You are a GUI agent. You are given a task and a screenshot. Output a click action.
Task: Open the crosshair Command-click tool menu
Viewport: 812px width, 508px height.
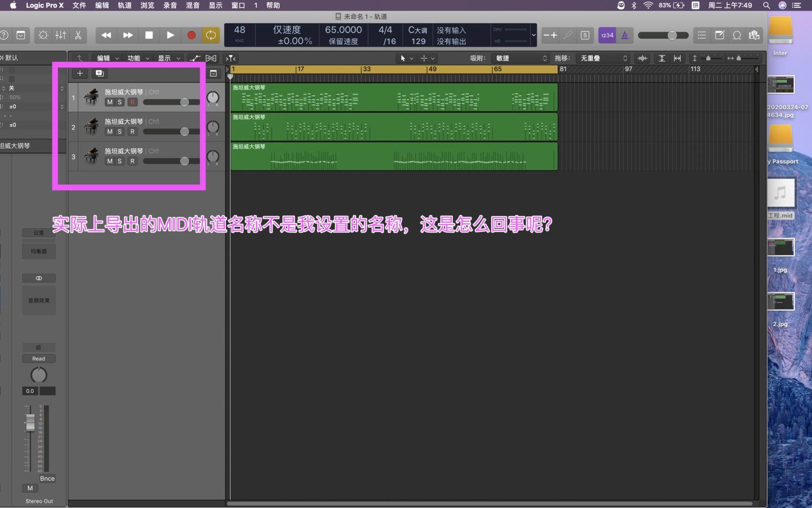(427, 58)
